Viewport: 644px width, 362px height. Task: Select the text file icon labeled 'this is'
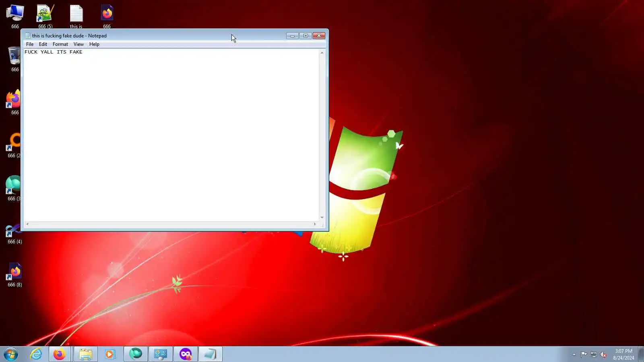coord(76,16)
